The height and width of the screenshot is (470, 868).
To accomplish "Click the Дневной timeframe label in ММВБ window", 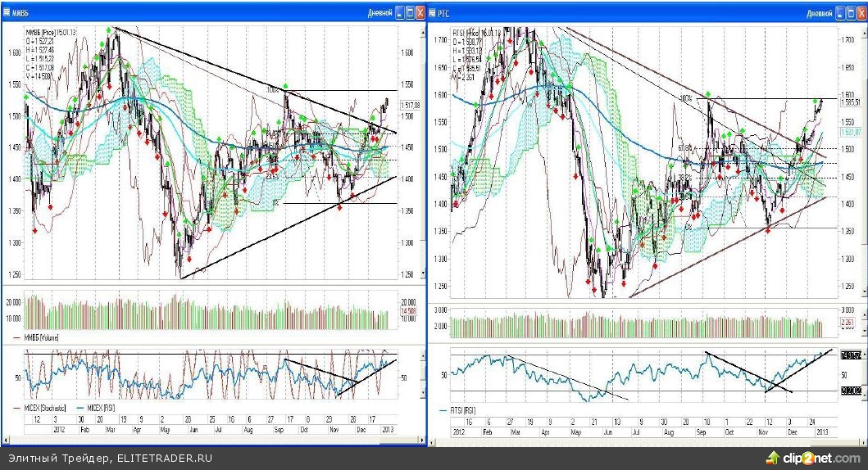I will [x=381, y=12].
